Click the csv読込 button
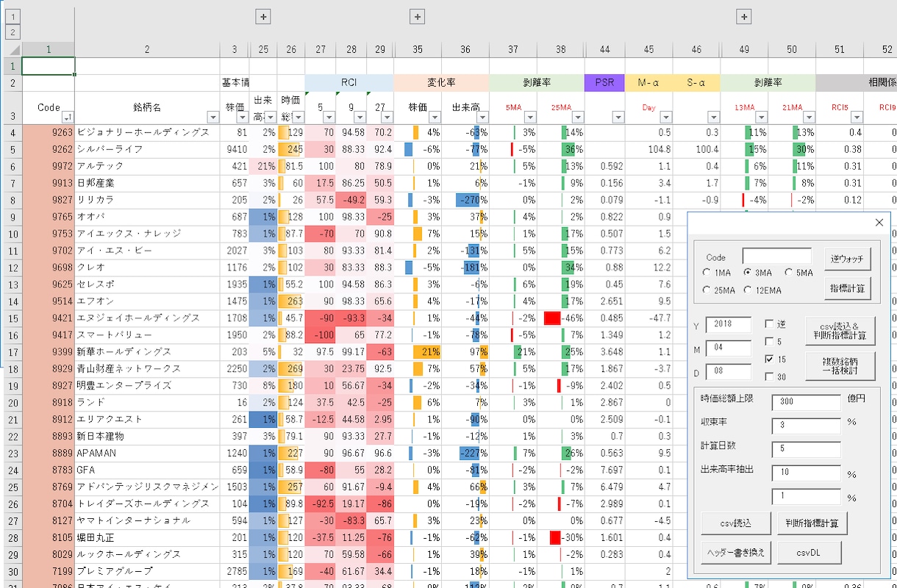 [736, 523]
